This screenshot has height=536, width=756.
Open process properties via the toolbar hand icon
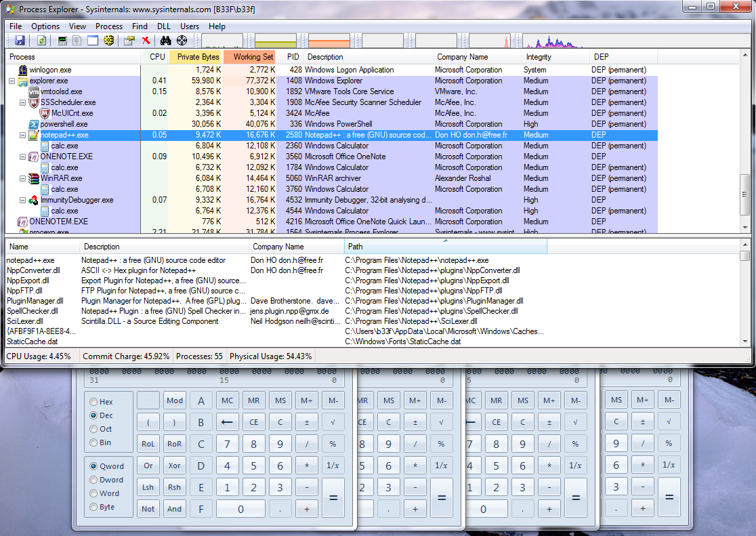tap(128, 41)
